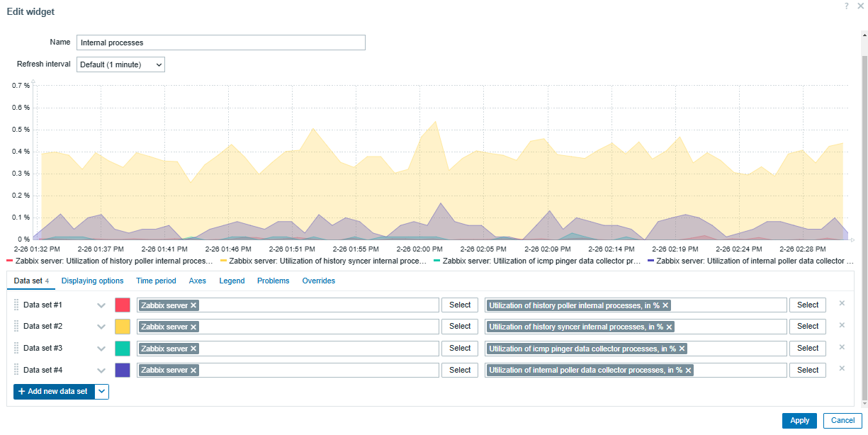Remove Data set #3 with its X icon
The height and width of the screenshot is (435, 868).
(842, 347)
